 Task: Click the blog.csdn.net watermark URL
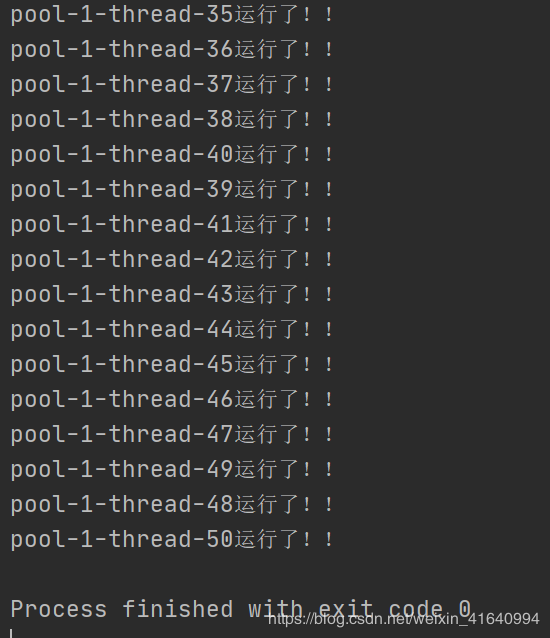point(404,619)
